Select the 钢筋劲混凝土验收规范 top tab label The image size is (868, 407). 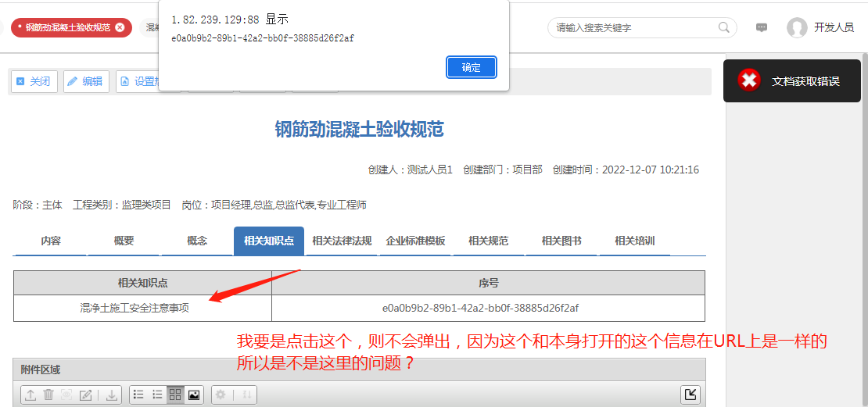67,27
